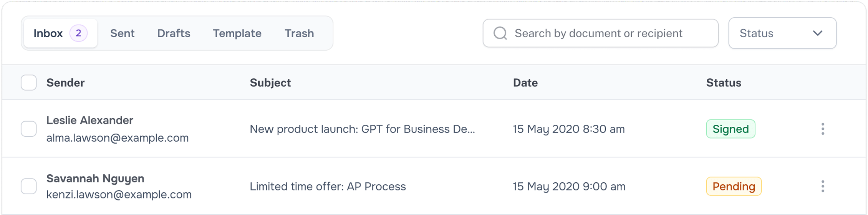This screenshot has width=868, height=215.
Task: Open the kebab menu for Savannah Nguyen's row
Action: [823, 187]
